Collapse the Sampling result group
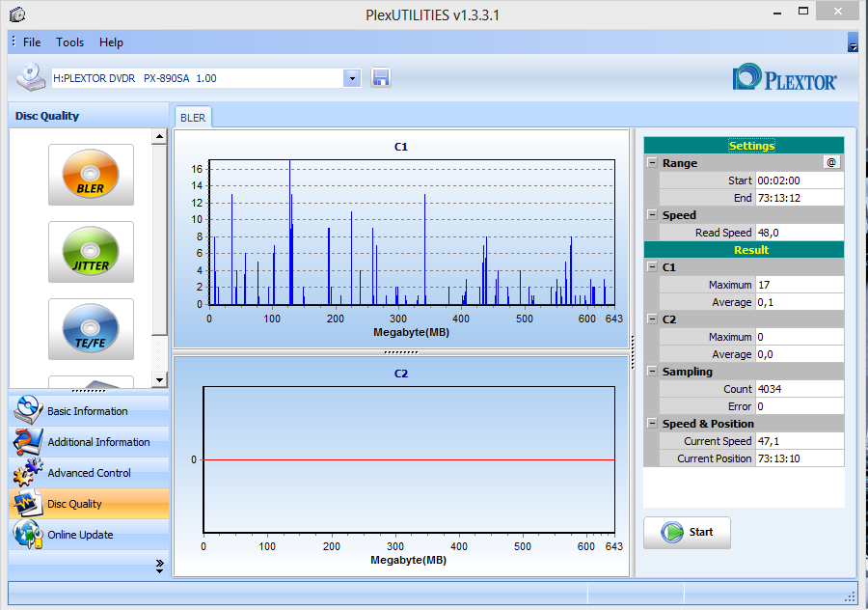Viewport: 868px width, 610px height. (652, 372)
